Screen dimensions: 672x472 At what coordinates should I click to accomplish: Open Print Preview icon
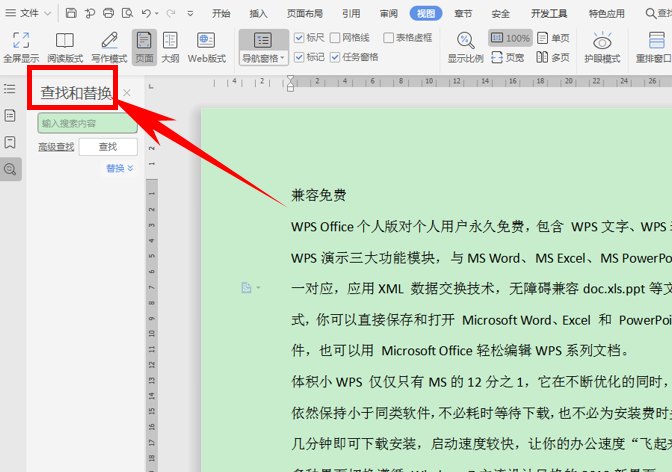click(127, 13)
